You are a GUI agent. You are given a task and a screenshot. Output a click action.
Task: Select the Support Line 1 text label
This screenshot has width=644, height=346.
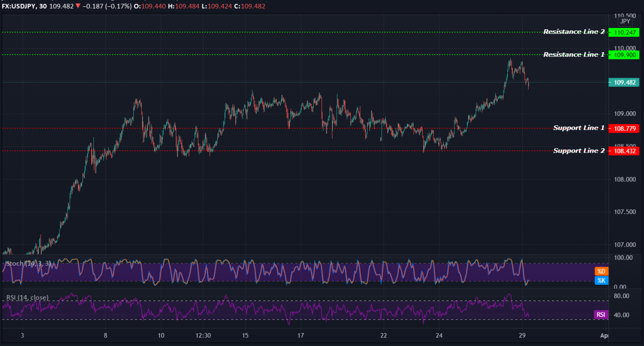(579, 128)
